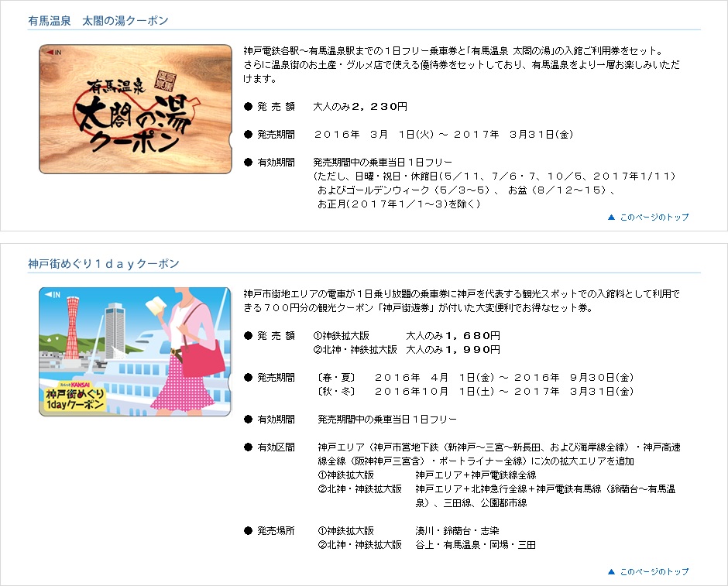Click the 発売場所 label
Image resolution: width=728 pixels, height=586 pixels.
(x=276, y=531)
